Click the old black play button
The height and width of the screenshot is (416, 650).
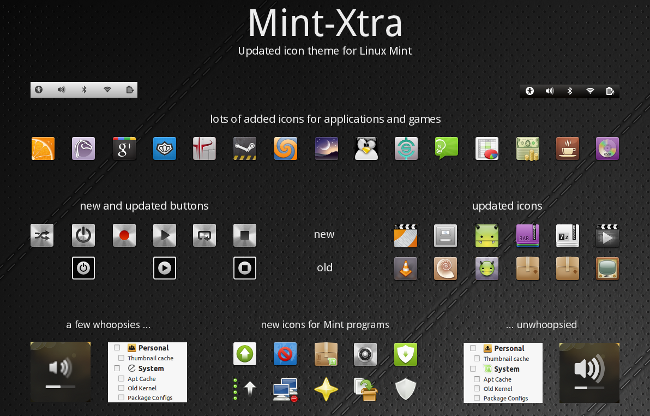[165, 268]
